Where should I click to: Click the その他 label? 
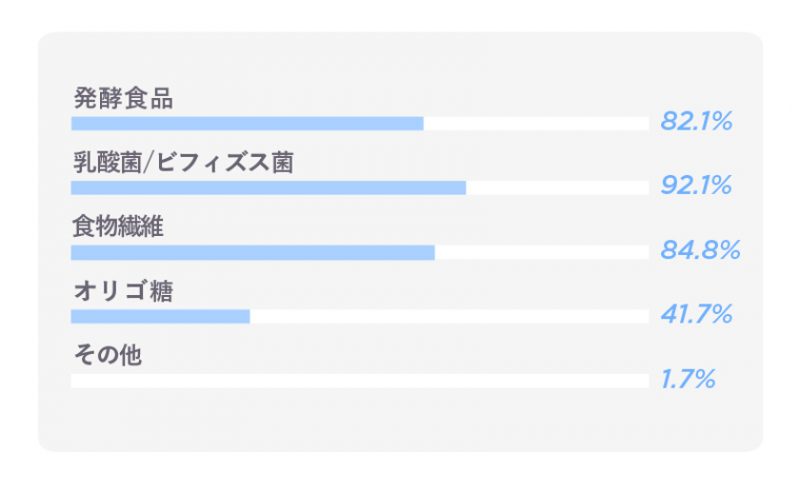(x=107, y=355)
